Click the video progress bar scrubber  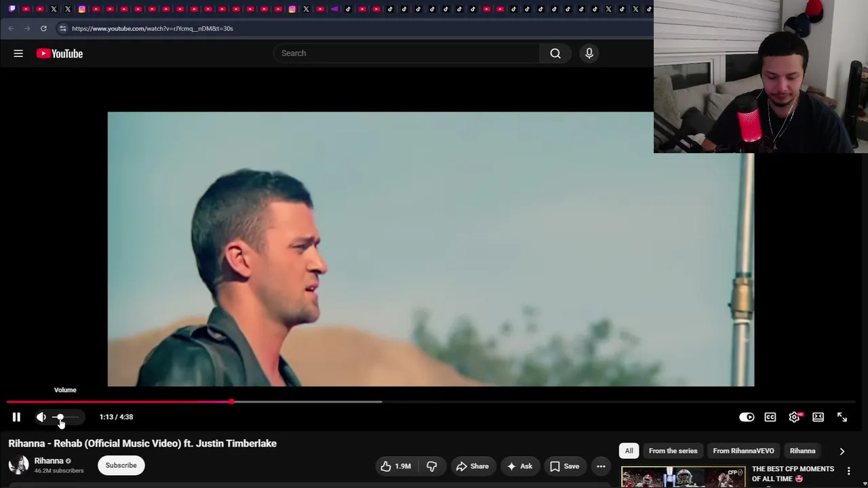(232, 402)
